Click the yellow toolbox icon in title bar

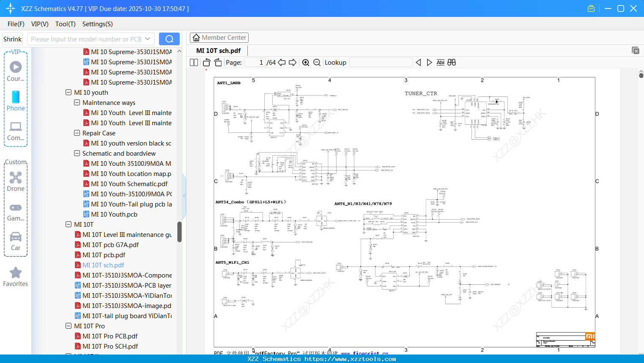click(591, 8)
